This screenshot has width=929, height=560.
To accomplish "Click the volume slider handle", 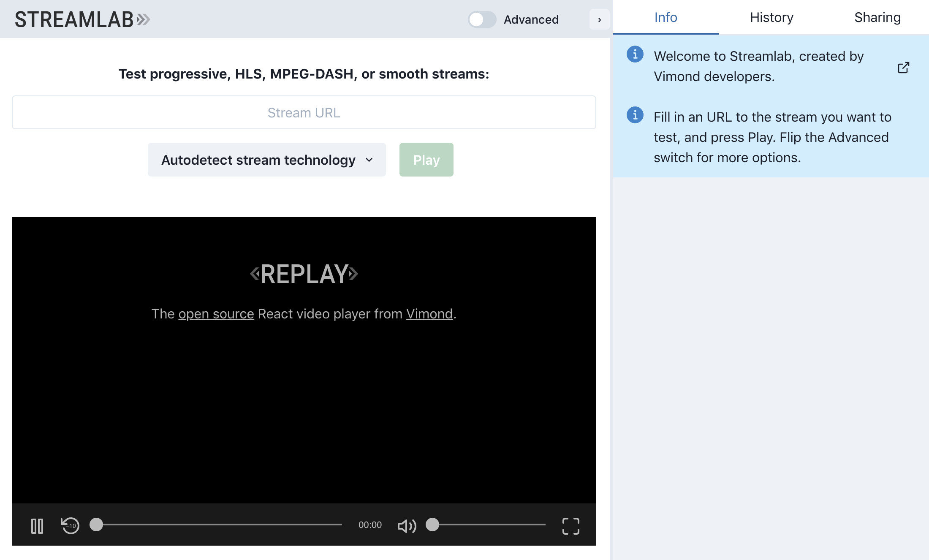I will [432, 525].
